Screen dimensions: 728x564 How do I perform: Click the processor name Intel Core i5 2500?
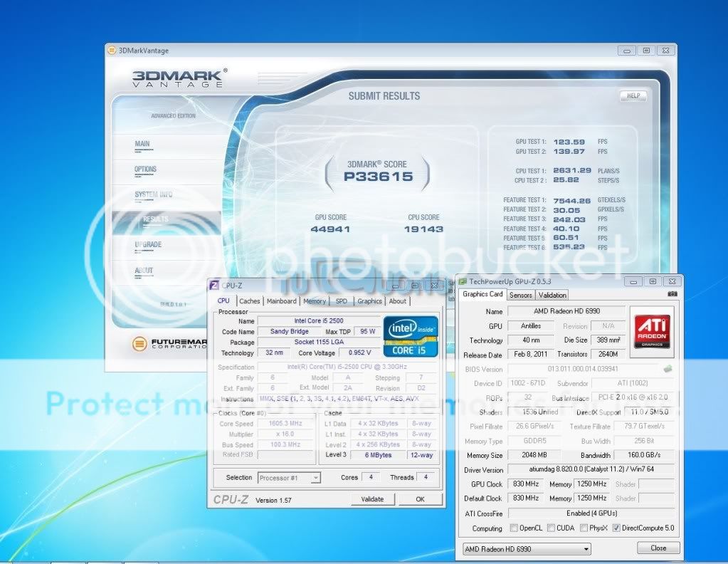pyautogui.click(x=319, y=320)
